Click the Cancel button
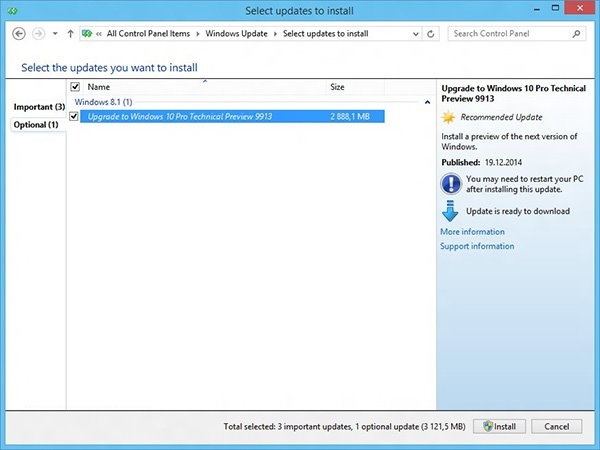This screenshot has height=450, width=600. (x=557, y=426)
